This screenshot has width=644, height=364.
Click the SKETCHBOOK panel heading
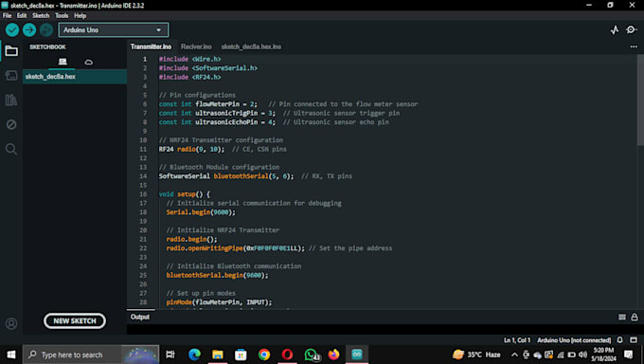(47, 46)
